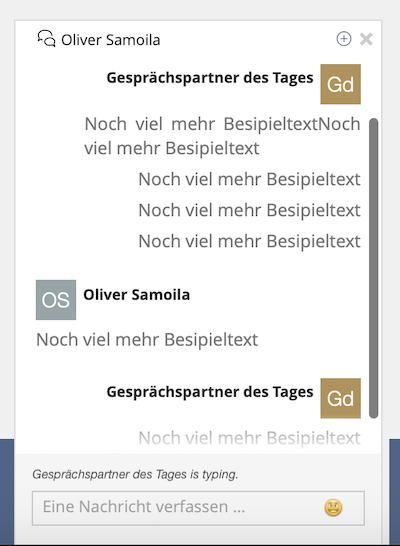Click the 'is typing' status line
400x546 pixels.
(x=135, y=475)
